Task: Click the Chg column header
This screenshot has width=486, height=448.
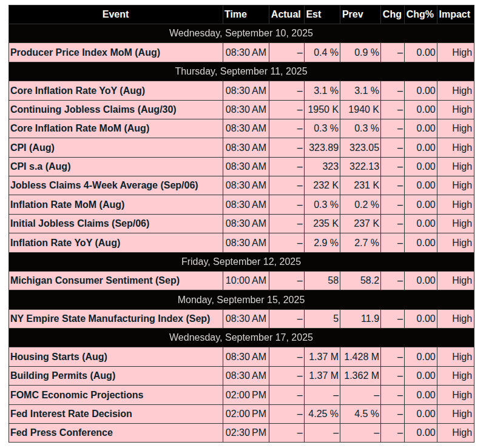Action: [393, 14]
